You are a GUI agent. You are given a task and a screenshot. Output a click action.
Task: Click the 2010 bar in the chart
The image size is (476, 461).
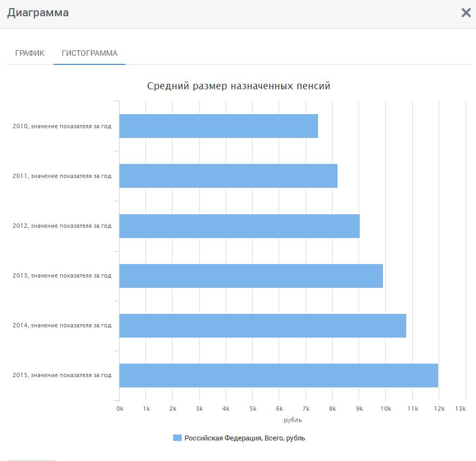coord(219,126)
